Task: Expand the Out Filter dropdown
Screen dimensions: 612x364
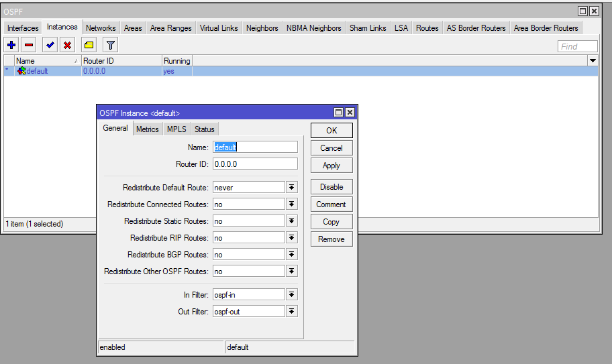Action: pyautogui.click(x=292, y=312)
